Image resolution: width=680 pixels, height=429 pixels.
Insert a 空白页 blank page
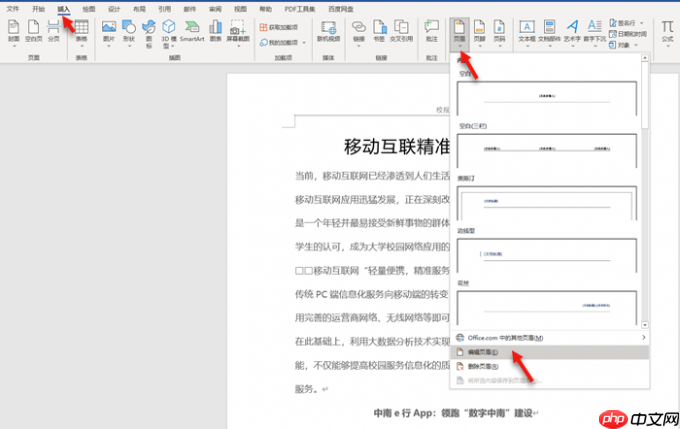(33, 31)
